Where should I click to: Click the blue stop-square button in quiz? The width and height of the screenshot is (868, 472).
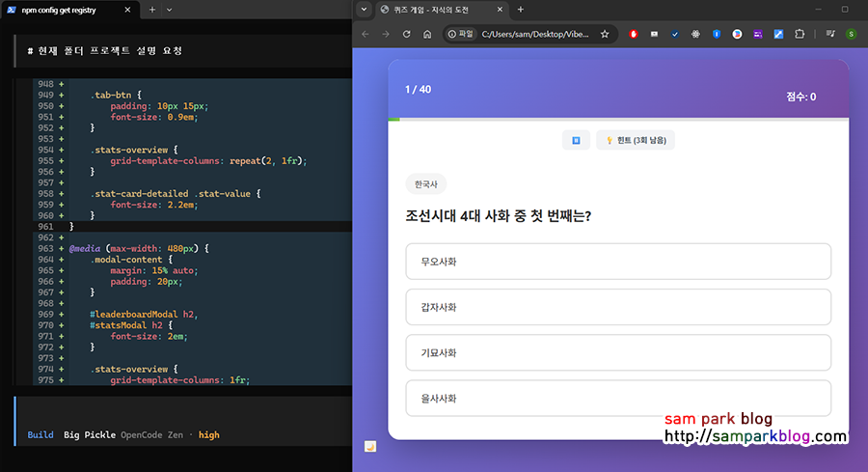click(x=576, y=140)
